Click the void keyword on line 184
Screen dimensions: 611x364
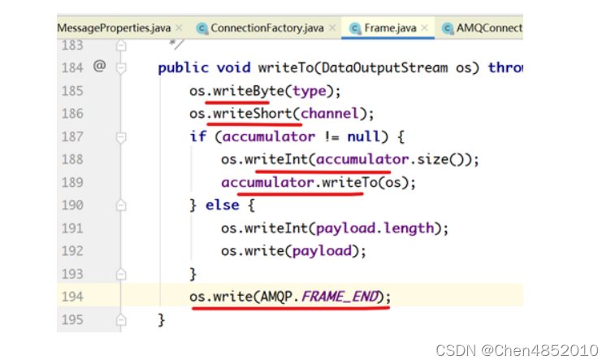click(x=233, y=68)
